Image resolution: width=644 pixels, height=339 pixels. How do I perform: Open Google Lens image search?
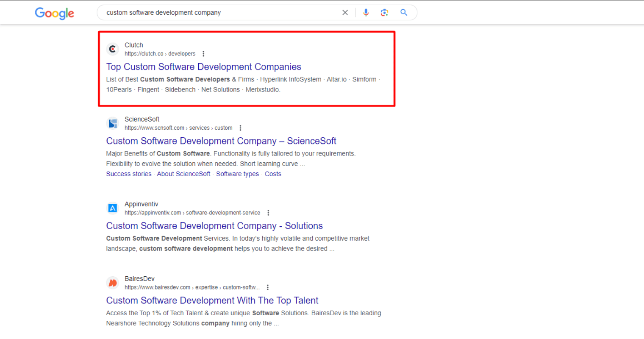pos(384,13)
